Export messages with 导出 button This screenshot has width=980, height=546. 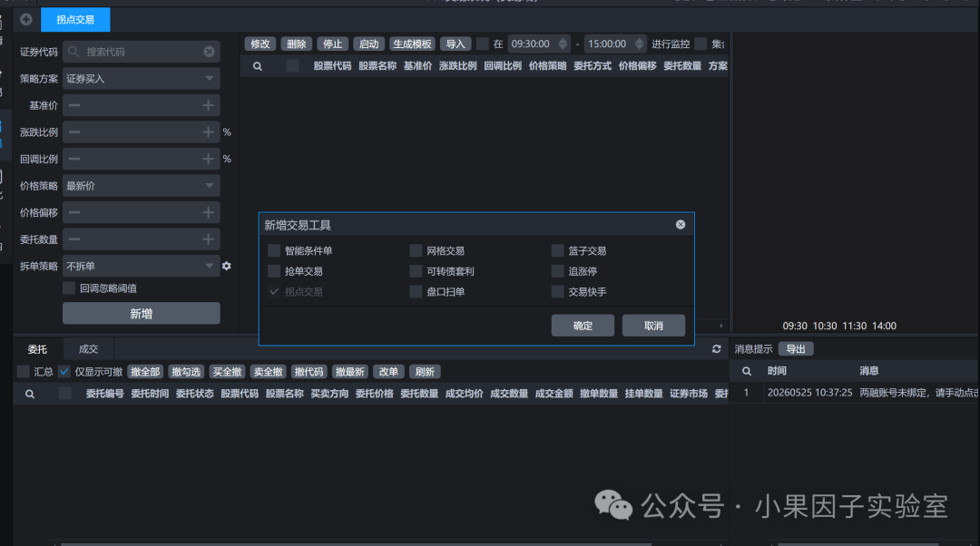pos(796,349)
